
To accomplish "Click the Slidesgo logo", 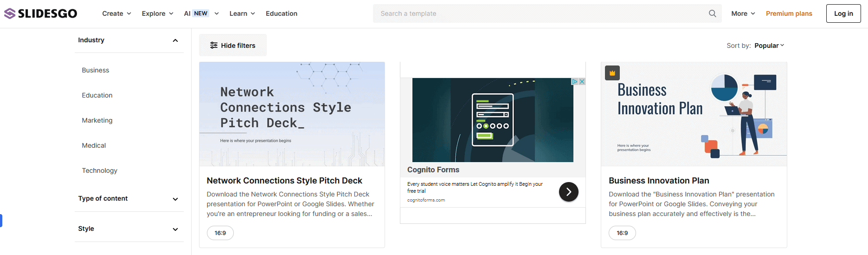I will click(41, 13).
